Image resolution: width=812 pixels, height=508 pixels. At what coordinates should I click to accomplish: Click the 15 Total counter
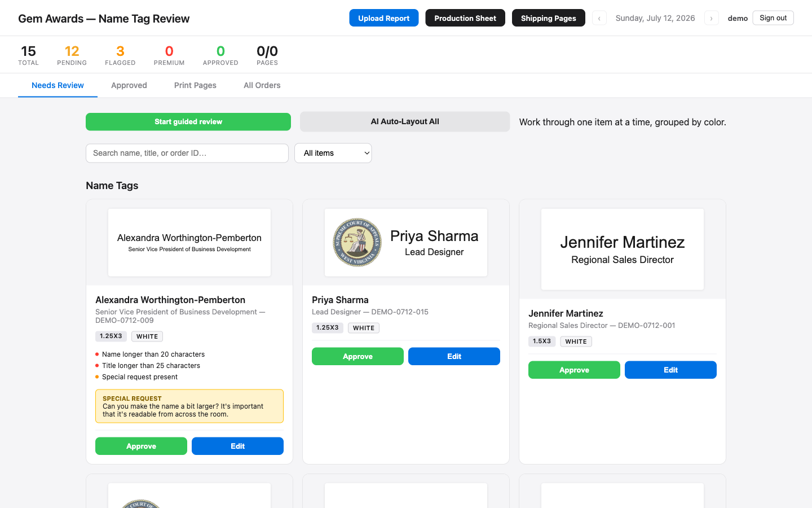tap(28, 55)
